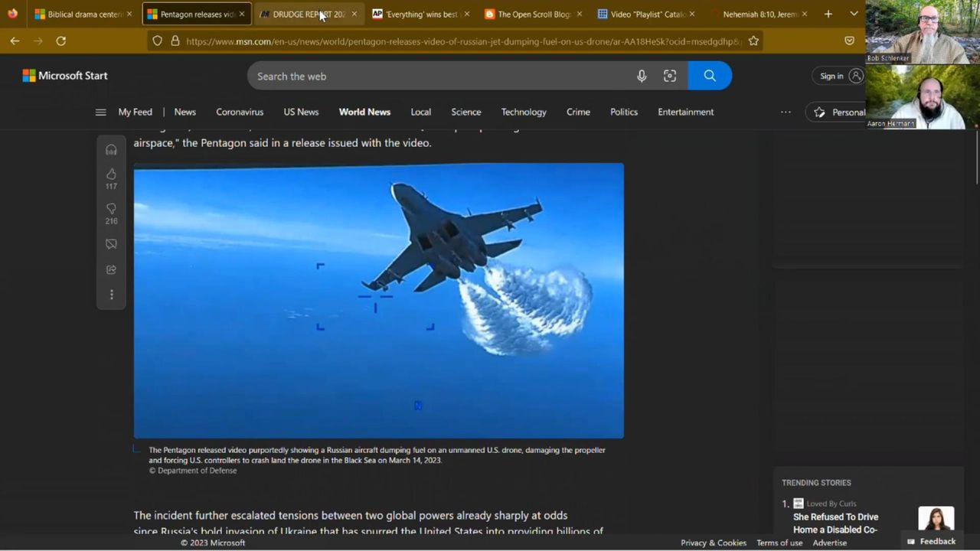Go back to the previous page
Viewport: 980px width, 551px height.
[15, 41]
